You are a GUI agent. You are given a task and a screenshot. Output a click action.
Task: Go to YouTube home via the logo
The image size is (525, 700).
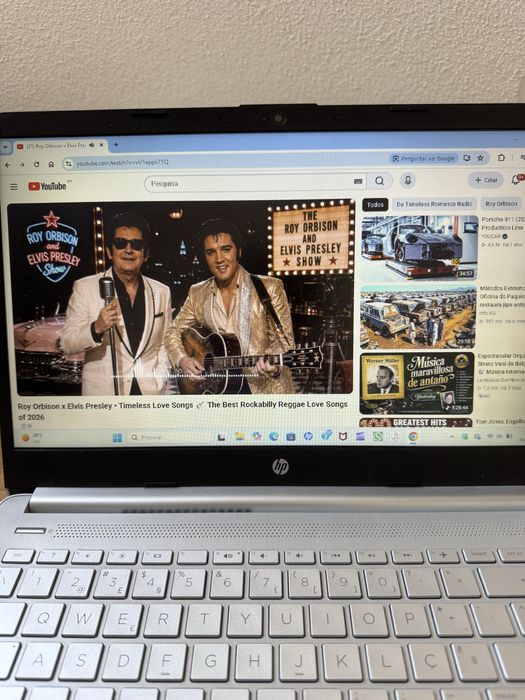[47, 186]
